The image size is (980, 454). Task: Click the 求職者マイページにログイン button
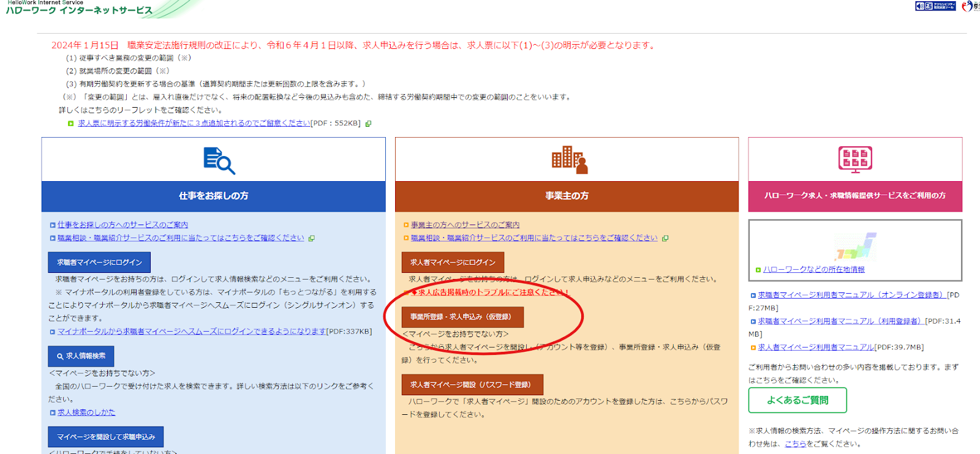pos(99,262)
